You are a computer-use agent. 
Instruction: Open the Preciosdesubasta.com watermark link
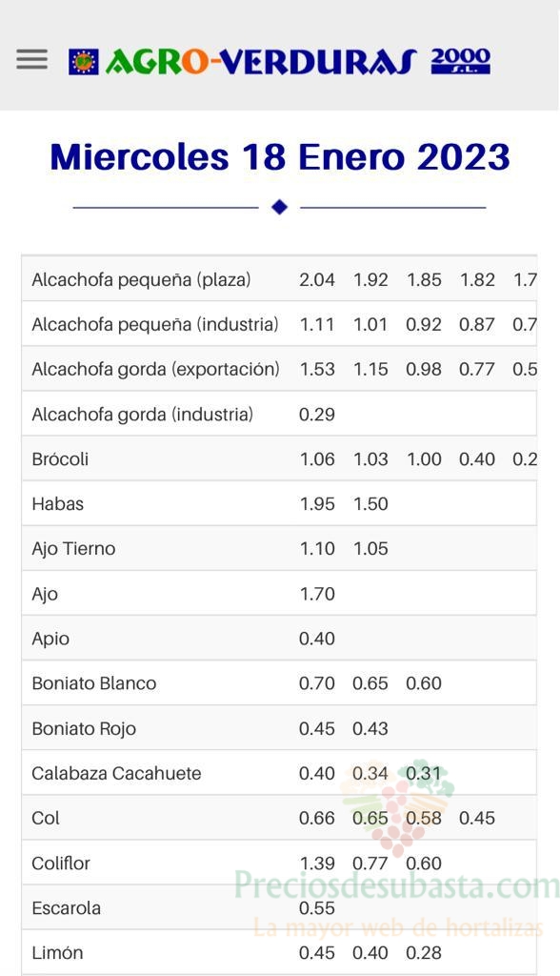click(x=397, y=884)
